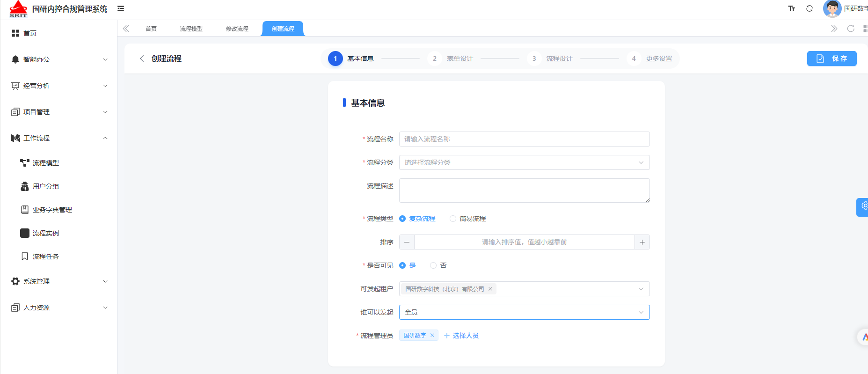Click the 用户分组 person icon
Image resolution: width=868 pixels, height=374 pixels.
[25, 186]
